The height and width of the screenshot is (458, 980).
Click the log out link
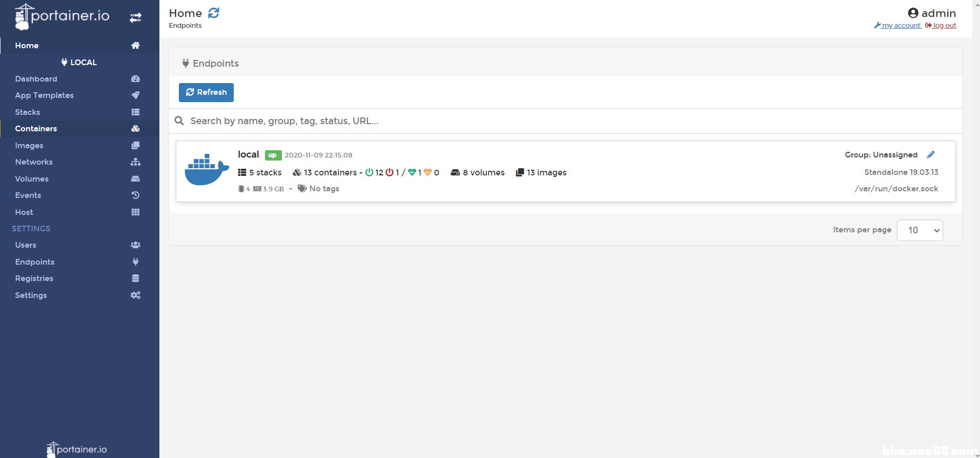(x=944, y=26)
